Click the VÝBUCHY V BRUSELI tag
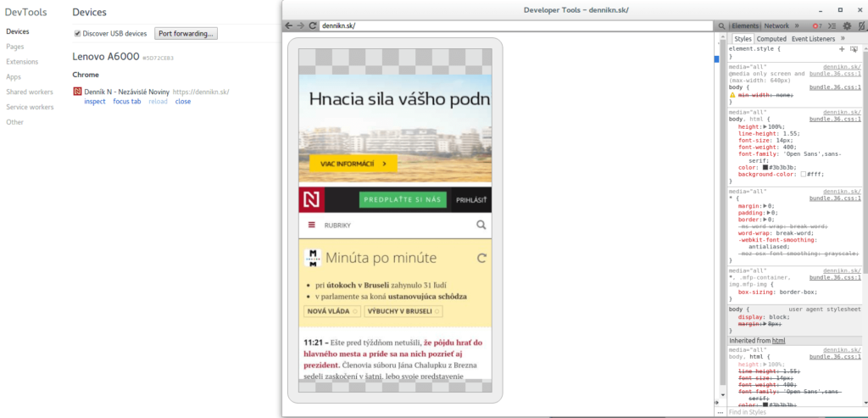Screen dimensions: 868x418 (x=403, y=311)
